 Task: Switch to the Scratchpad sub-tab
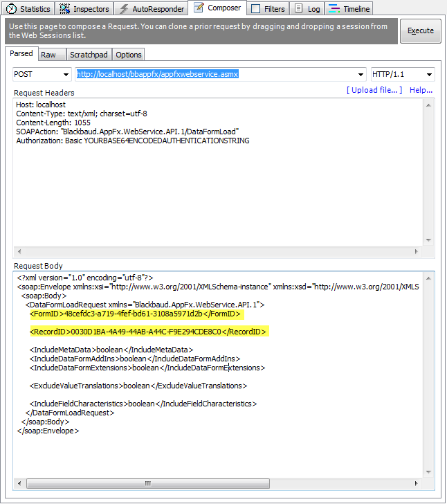tap(87, 55)
